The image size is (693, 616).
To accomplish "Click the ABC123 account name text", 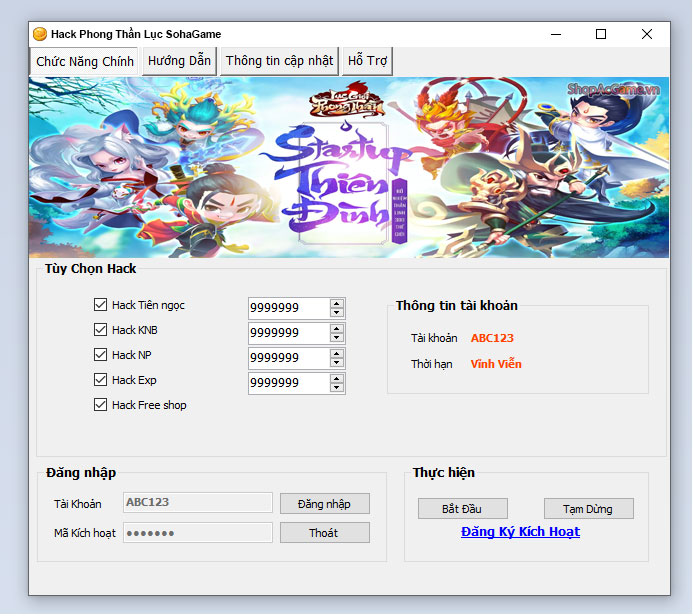I will [x=492, y=338].
